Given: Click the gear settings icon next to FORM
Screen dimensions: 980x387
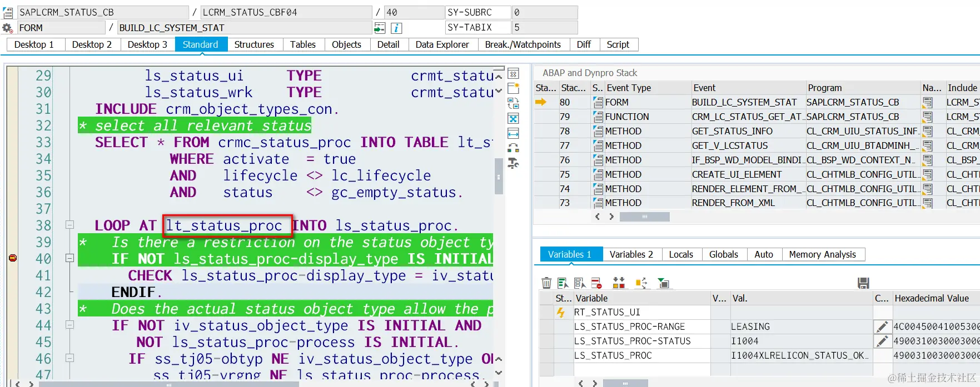Looking at the screenshot, I should point(7,28).
